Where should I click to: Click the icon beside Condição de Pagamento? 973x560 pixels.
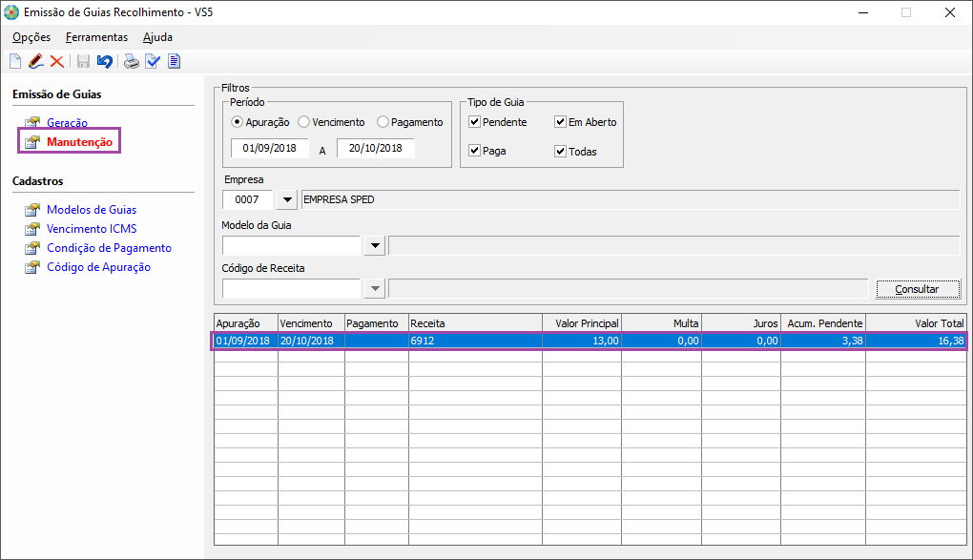[x=32, y=248]
